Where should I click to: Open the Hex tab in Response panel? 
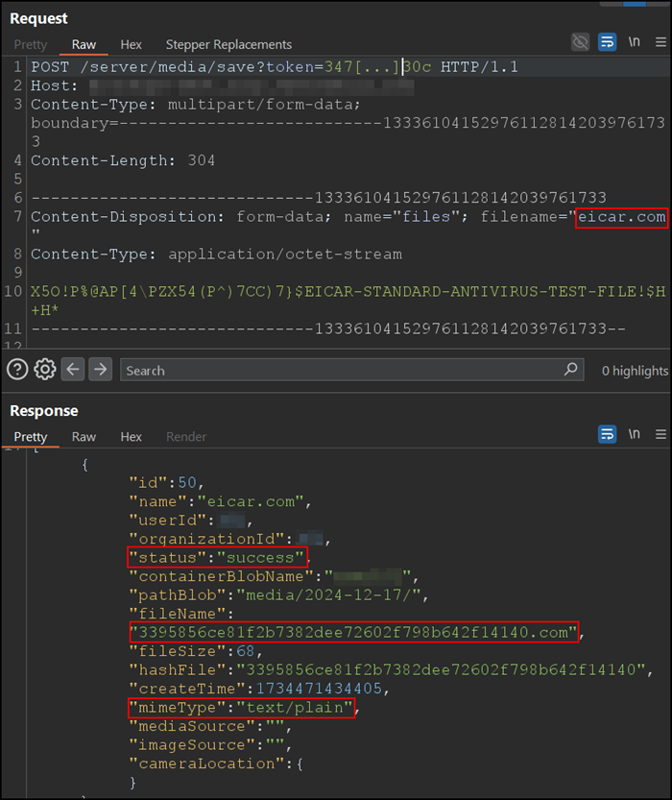[131, 437]
